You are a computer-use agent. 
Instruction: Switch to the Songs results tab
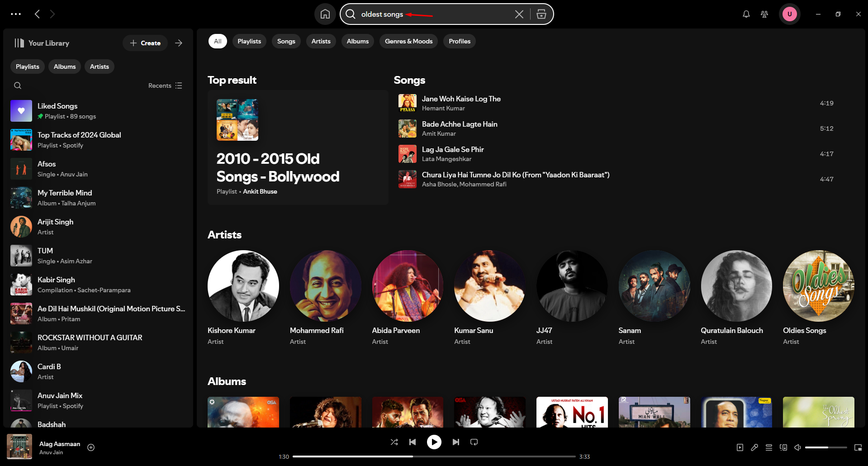coord(286,41)
